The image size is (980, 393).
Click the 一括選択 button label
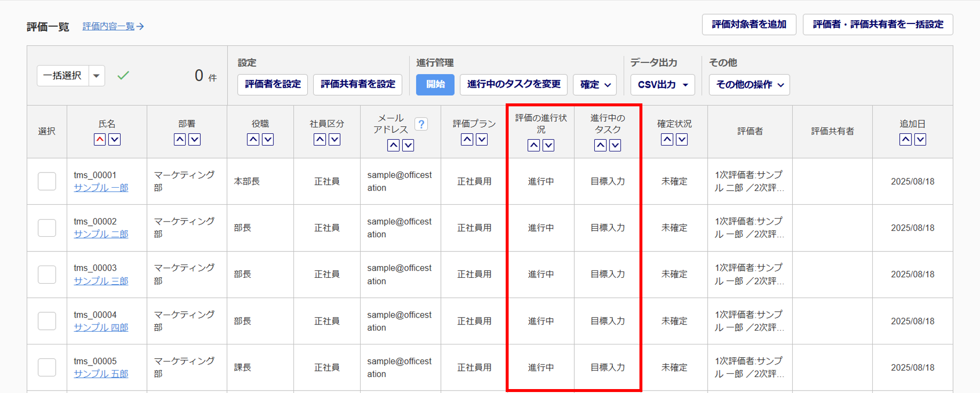pos(63,76)
